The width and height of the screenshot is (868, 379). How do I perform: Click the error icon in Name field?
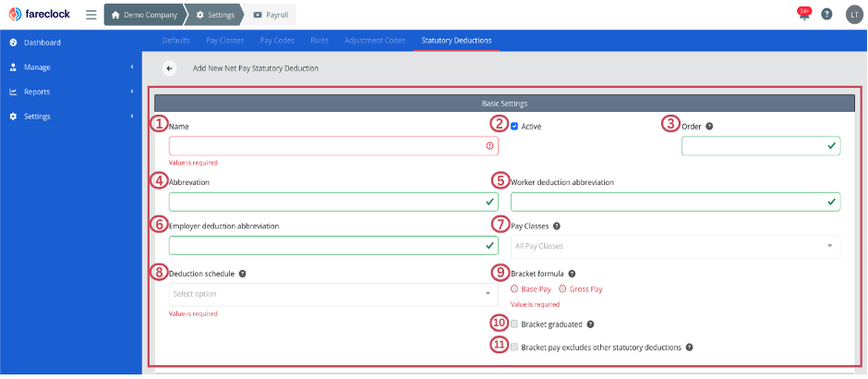pyautogui.click(x=489, y=146)
